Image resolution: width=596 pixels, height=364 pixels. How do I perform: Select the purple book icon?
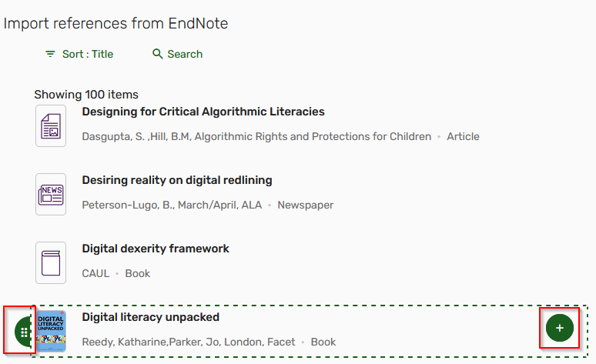click(x=51, y=262)
